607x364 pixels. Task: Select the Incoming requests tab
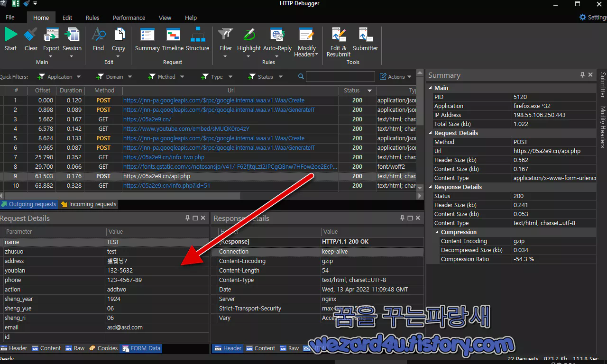(x=88, y=204)
